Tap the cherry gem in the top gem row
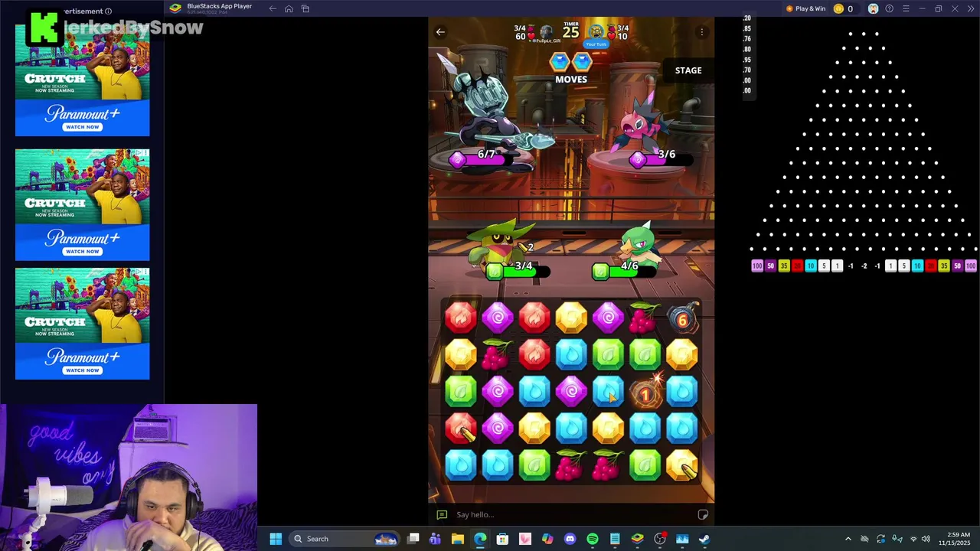980x551 pixels. 645,317
